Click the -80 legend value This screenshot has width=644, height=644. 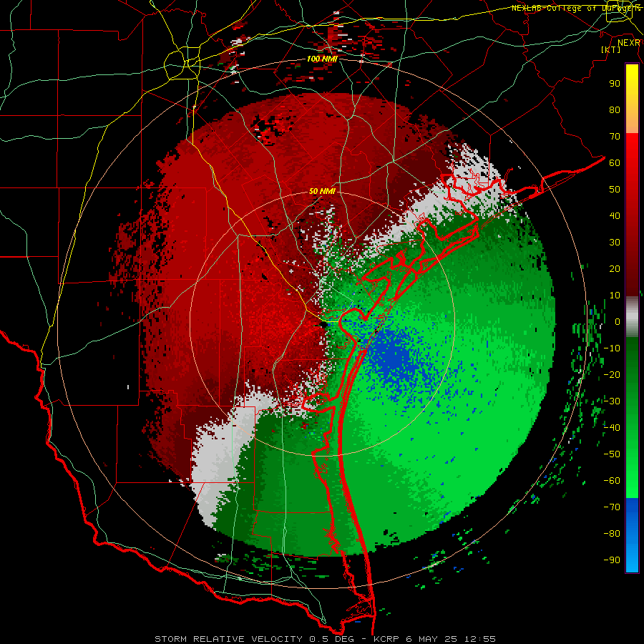[x=612, y=534]
